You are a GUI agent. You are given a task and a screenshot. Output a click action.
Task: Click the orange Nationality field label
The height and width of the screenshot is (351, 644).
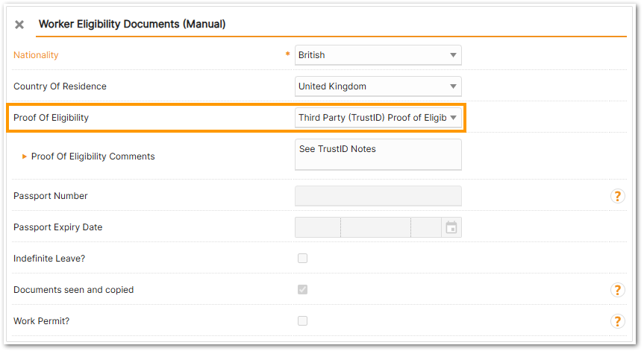point(36,55)
